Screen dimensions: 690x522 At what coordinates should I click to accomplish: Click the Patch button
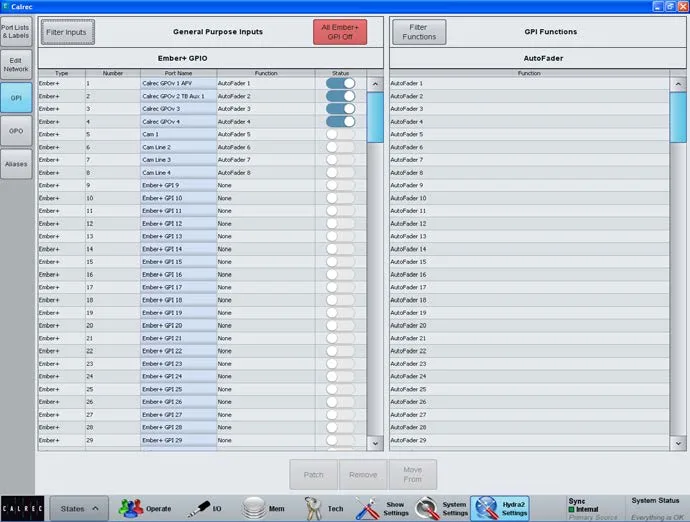[x=313, y=474]
